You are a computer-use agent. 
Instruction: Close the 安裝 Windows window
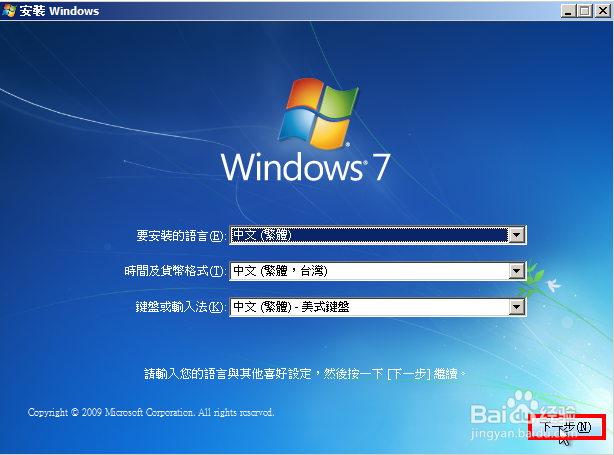pyautogui.click(x=603, y=11)
